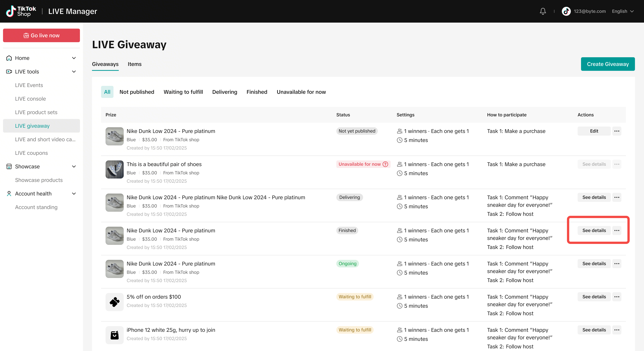Viewport: 644px width, 351px height.
Task: Click the Ongoing status badge
Action: coord(348,264)
